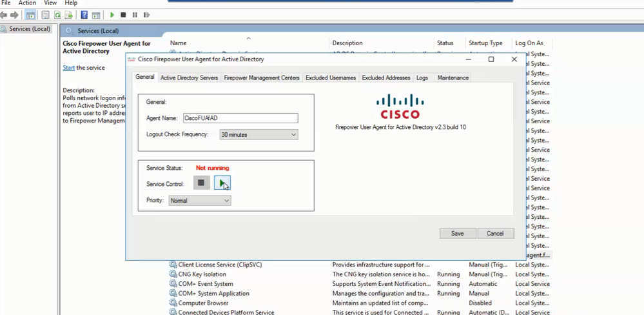Open the blue Help question mark icon
This screenshot has height=315, width=644.
pyautogui.click(x=84, y=15)
